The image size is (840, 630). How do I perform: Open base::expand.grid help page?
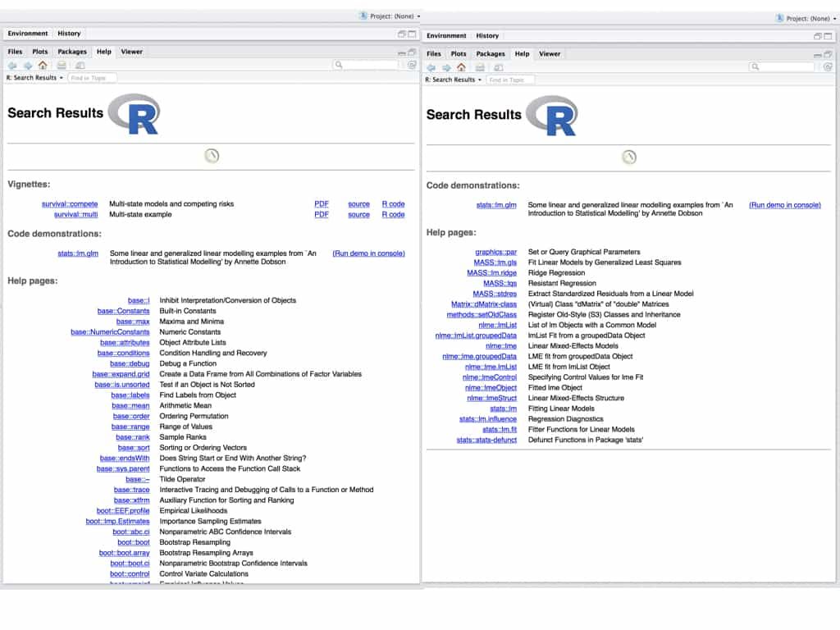tap(121, 374)
